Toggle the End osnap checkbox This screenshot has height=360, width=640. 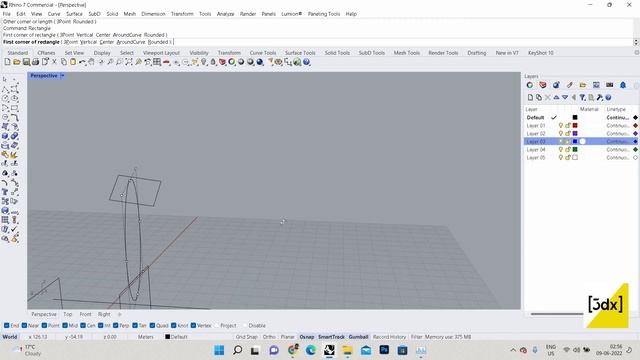7,326
